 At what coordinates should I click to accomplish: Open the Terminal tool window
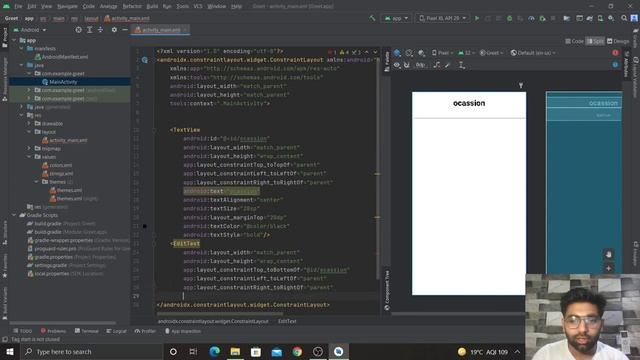(x=87, y=331)
